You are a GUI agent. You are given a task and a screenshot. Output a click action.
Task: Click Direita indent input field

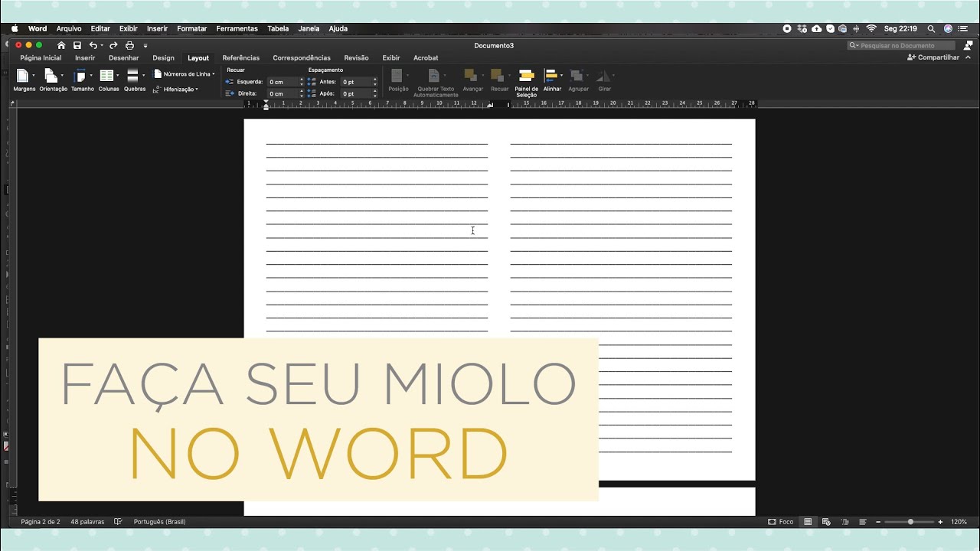(283, 93)
